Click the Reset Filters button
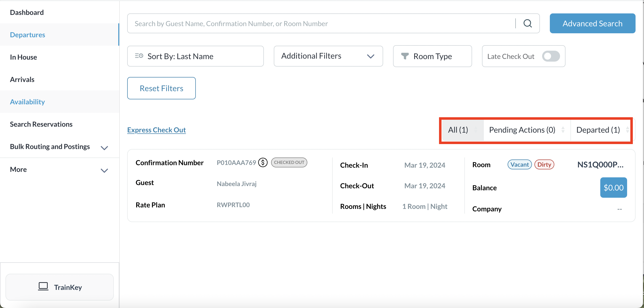 161,88
